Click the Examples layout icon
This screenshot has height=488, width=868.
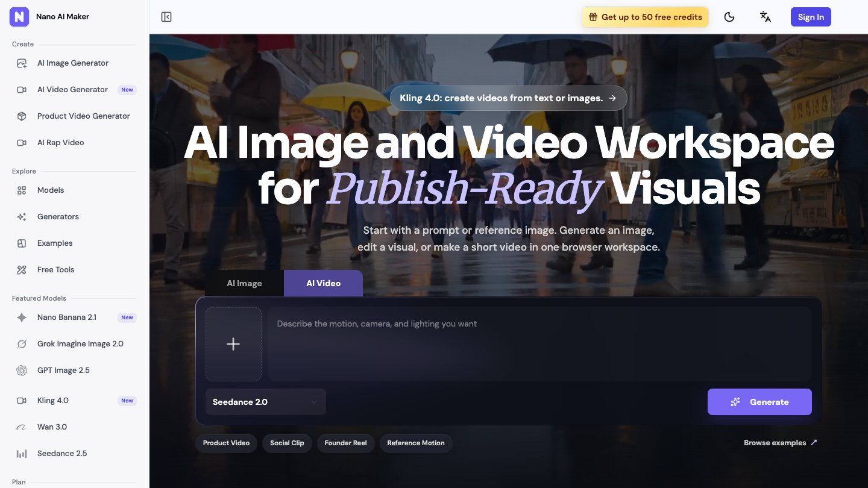coord(22,243)
